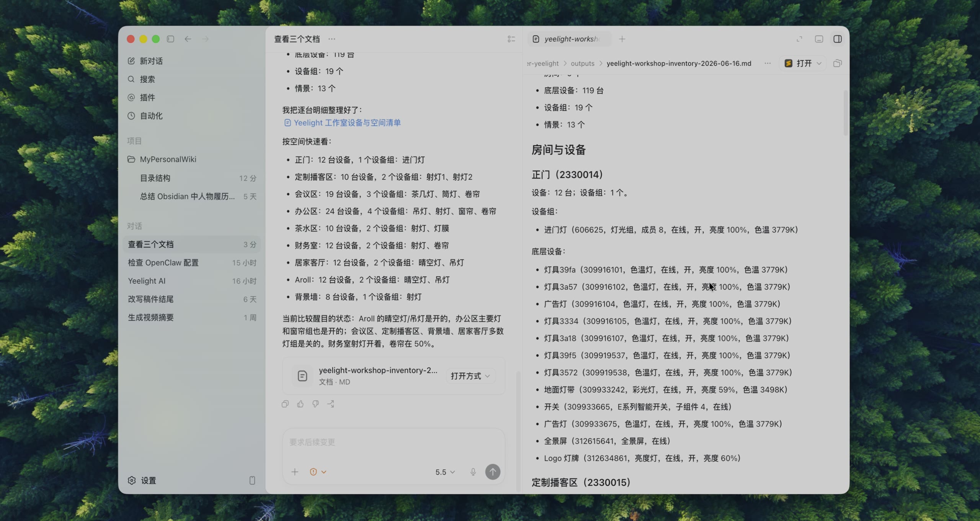Click the 房间与设备 heading

tap(559, 150)
